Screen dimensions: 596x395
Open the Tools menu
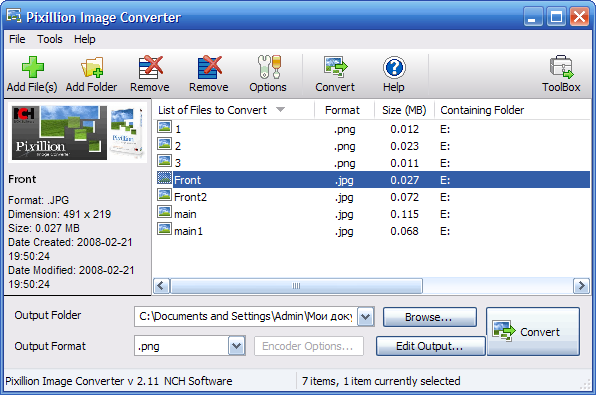click(50, 39)
